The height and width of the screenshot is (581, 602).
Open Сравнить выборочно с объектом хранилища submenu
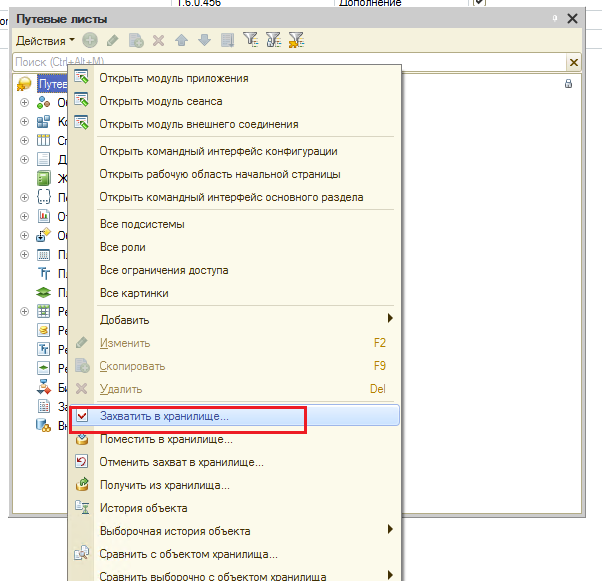[x=235, y=576]
